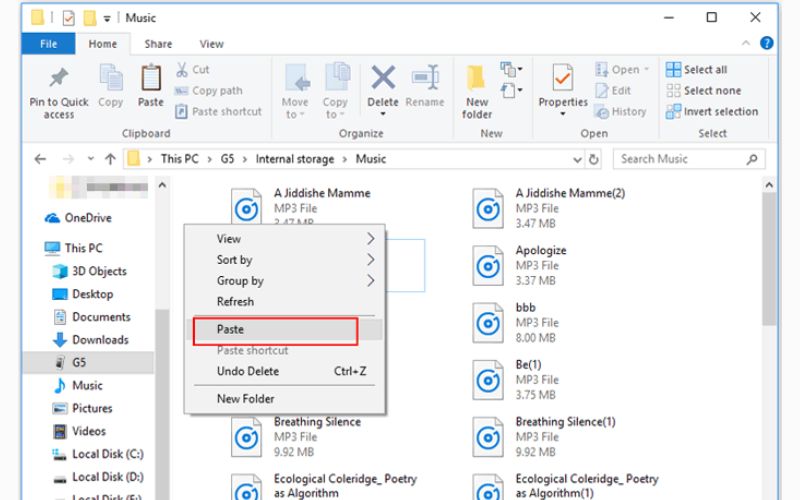Click Select all in the ribbon
The image size is (800, 500).
(705, 70)
